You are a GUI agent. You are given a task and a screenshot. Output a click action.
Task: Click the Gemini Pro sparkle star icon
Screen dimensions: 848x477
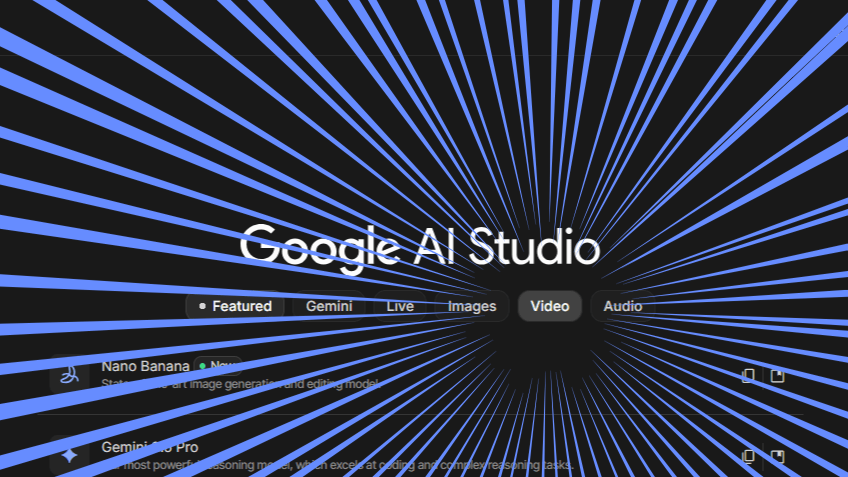pyautogui.click(x=69, y=456)
